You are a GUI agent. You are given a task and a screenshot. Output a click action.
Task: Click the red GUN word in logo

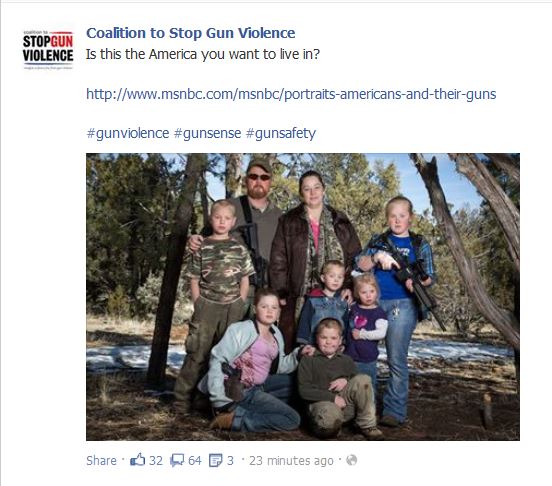coord(62,42)
